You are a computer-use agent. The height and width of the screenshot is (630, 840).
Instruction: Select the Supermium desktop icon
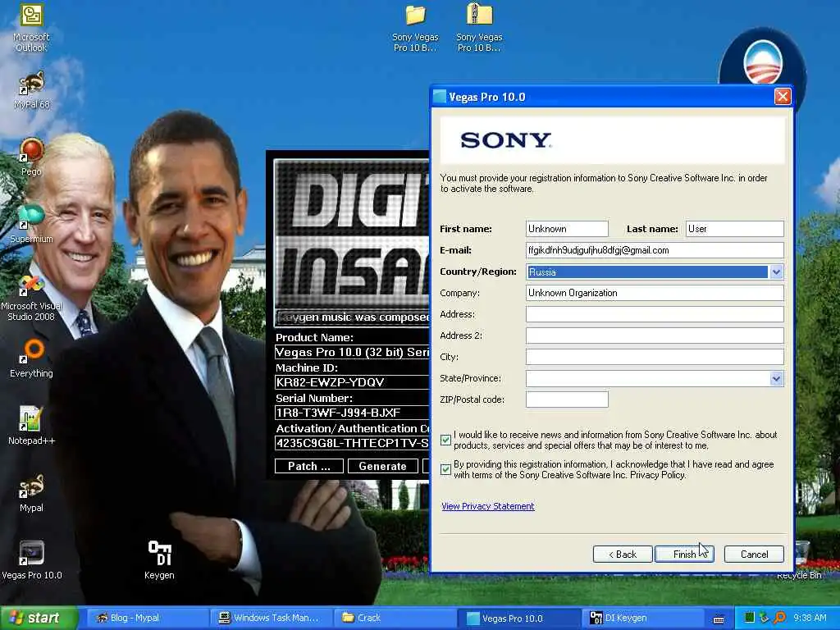coord(31,225)
